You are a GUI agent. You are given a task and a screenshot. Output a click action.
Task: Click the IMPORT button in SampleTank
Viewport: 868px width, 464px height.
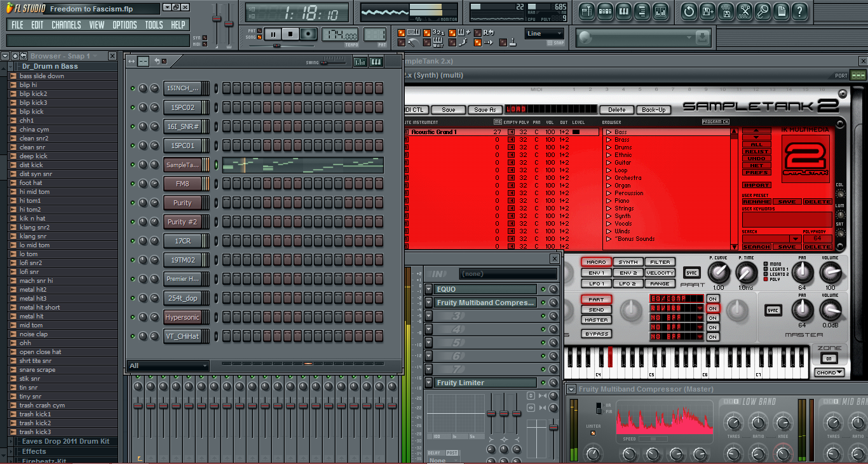pyautogui.click(x=756, y=186)
